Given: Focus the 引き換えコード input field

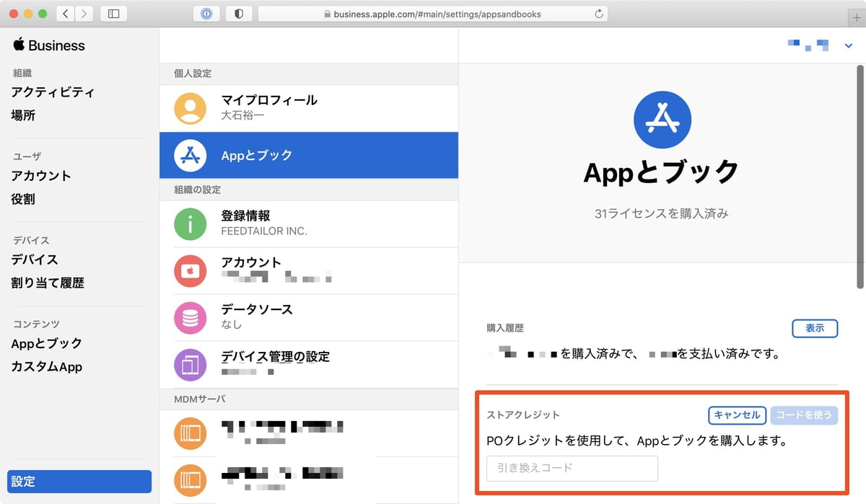Looking at the screenshot, I should pyautogui.click(x=572, y=468).
